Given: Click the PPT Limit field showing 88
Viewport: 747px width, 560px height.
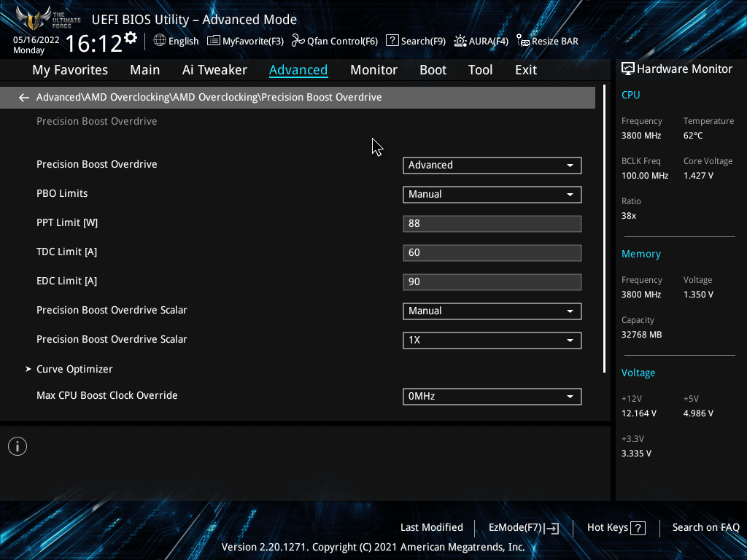Looking at the screenshot, I should (x=492, y=223).
